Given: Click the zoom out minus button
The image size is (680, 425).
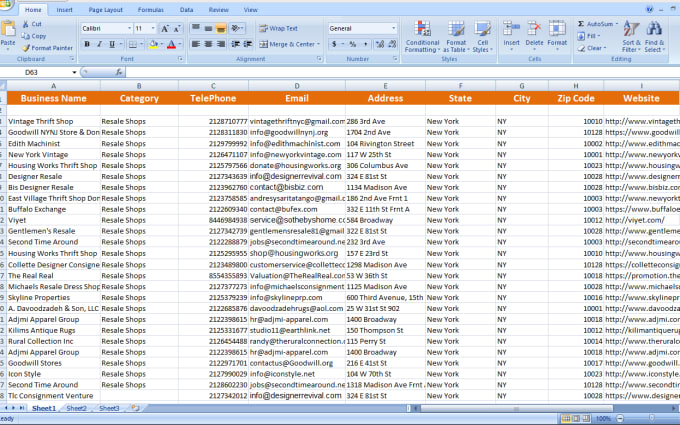Looking at the screenshot, I should pyautogui.click(x=620, y=418).
